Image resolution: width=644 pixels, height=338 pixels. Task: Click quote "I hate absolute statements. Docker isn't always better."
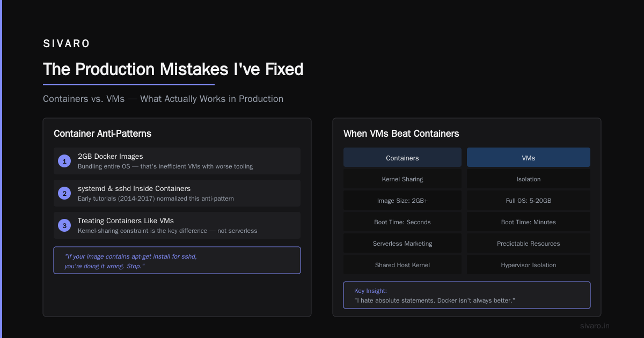click(435, 300)
